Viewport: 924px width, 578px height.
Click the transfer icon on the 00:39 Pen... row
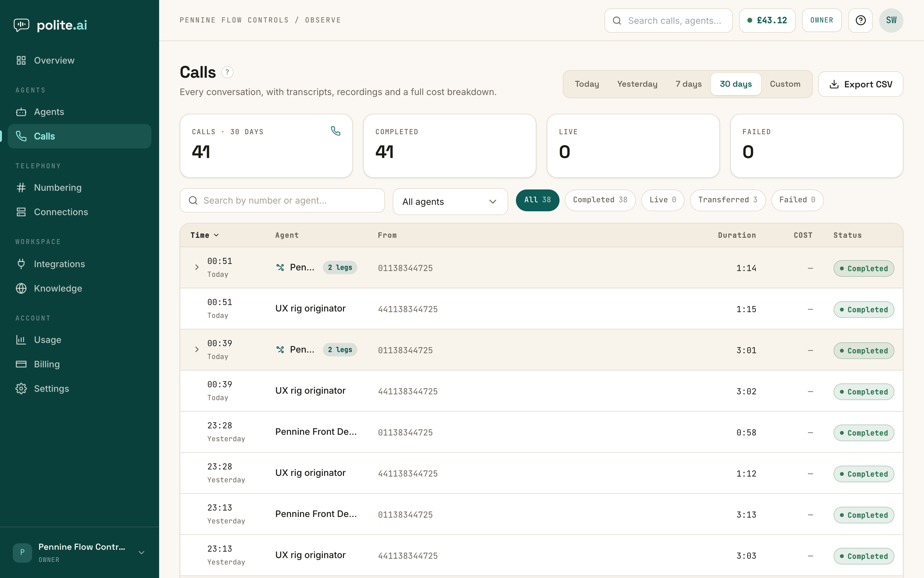[x=280, y=349]
